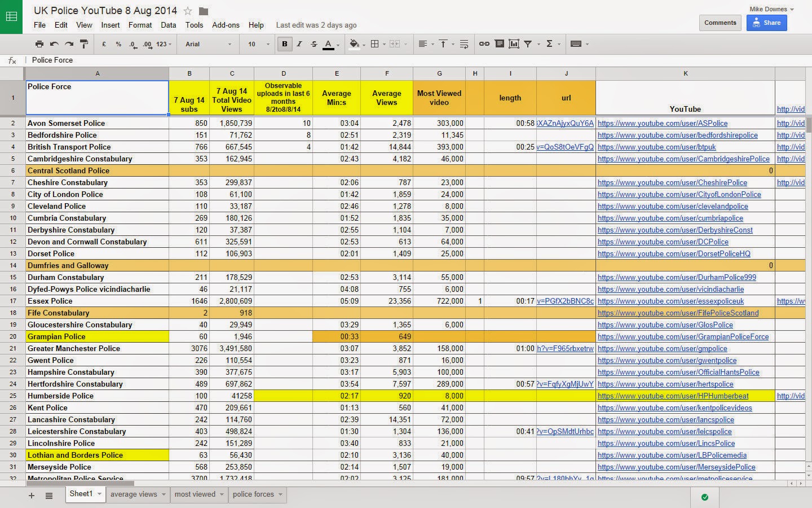Click the filter funnel icon
812x508 pixels.
pos(528,44)
